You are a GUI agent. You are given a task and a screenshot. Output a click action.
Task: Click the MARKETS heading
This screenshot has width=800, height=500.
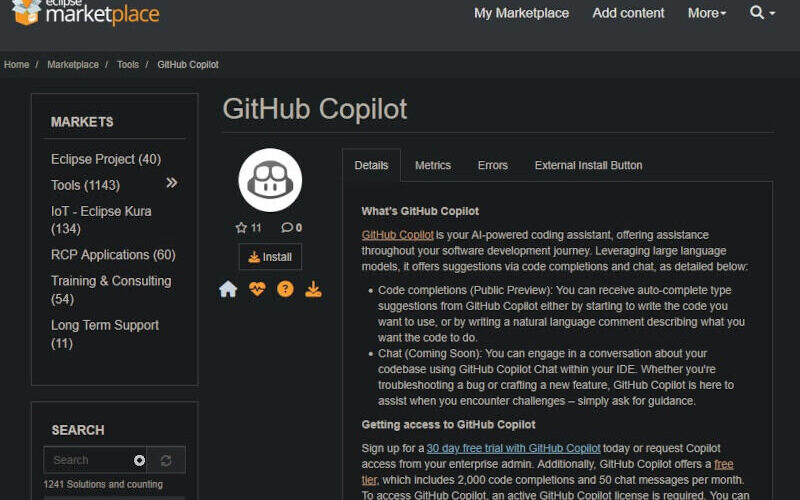click(x=82, y=122)
